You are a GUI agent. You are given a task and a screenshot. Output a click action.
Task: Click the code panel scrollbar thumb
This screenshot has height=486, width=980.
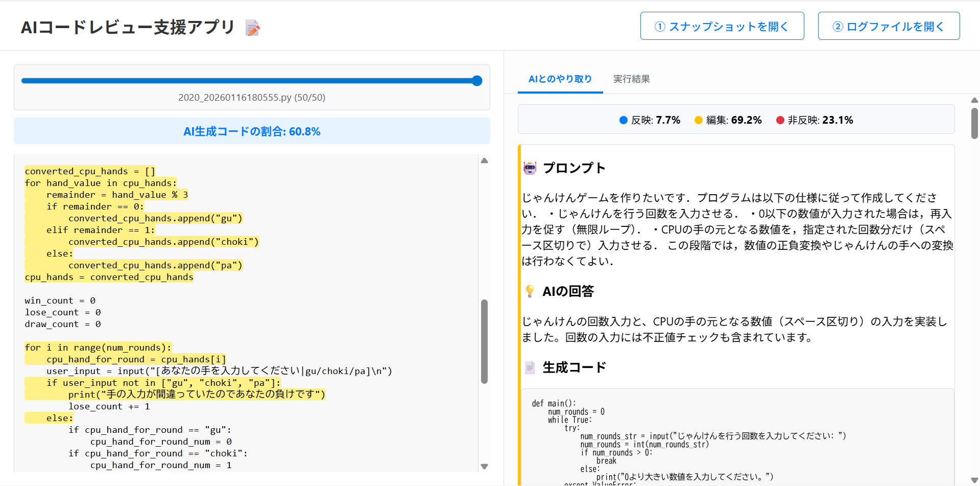484,341
